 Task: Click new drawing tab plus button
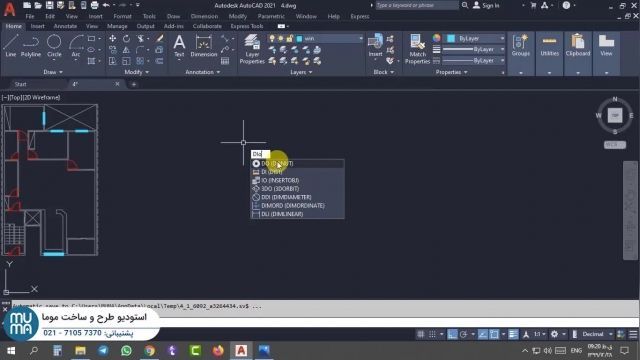click(133, 84)
